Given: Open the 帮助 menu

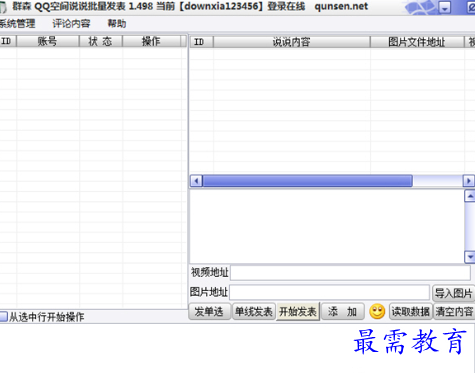Looking at the screenshot, I should click(117, 23).
